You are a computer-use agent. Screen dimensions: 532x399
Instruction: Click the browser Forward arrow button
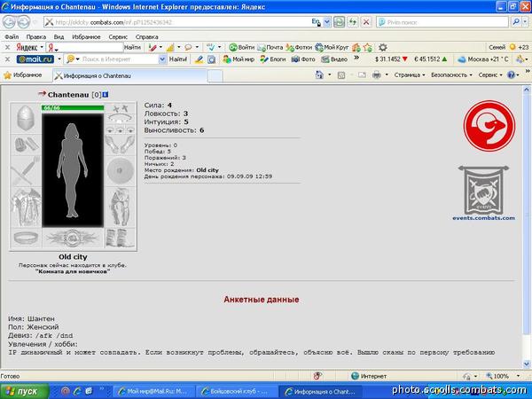pyautogui.click(x=23, y=22)
